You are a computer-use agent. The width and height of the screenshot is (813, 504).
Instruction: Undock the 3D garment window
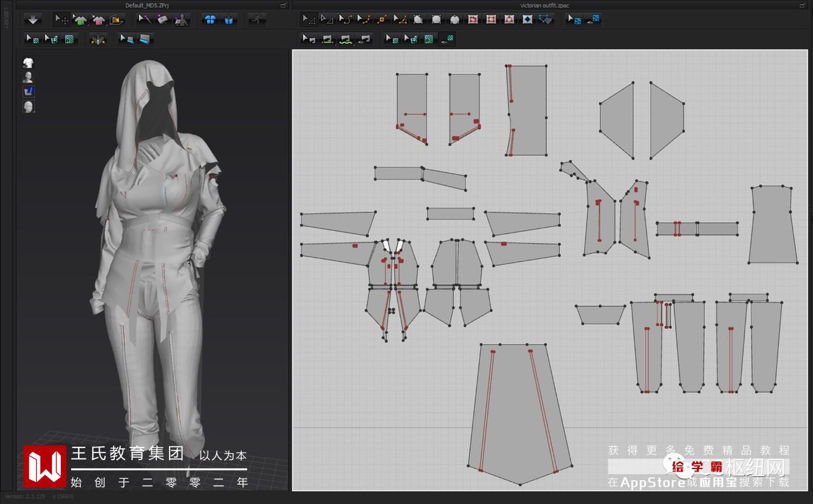pos(283,5)
